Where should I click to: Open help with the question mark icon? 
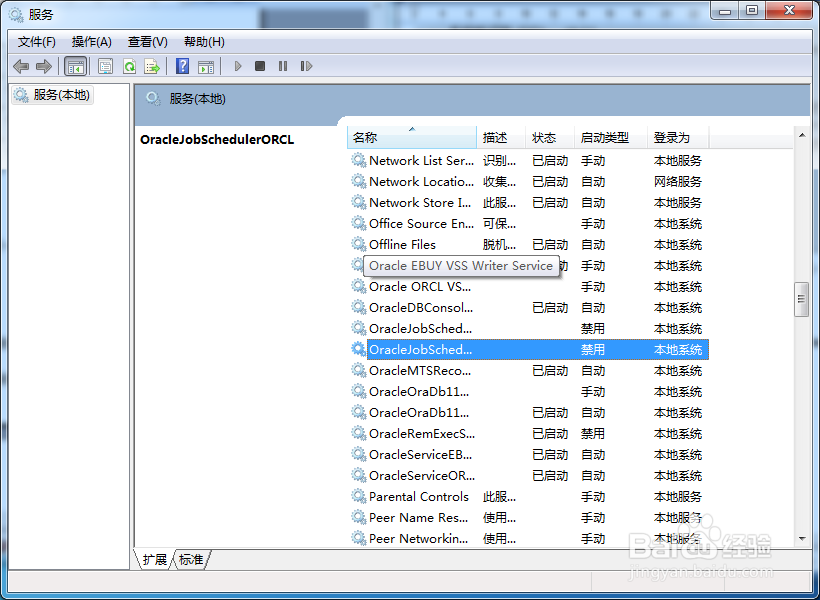click(x=183, y=66)
